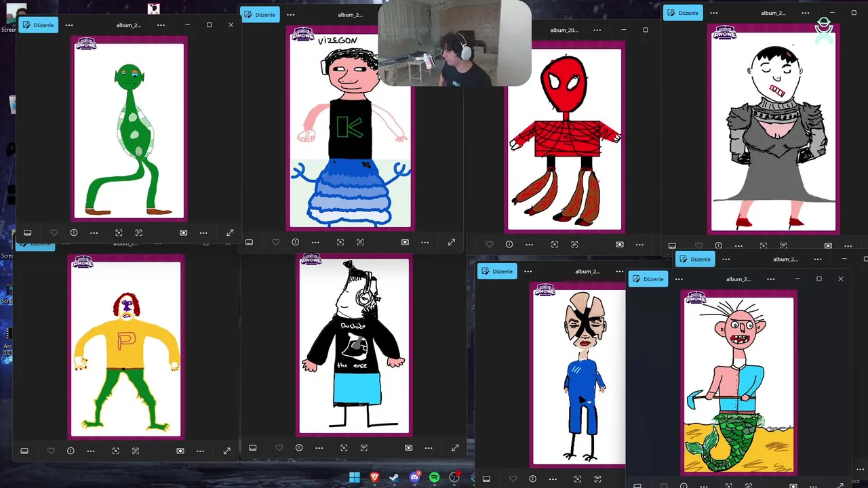Open more options beside full-screen arrow, green alien window
This screenshot has width=868, height=488.
pos(203,232)
